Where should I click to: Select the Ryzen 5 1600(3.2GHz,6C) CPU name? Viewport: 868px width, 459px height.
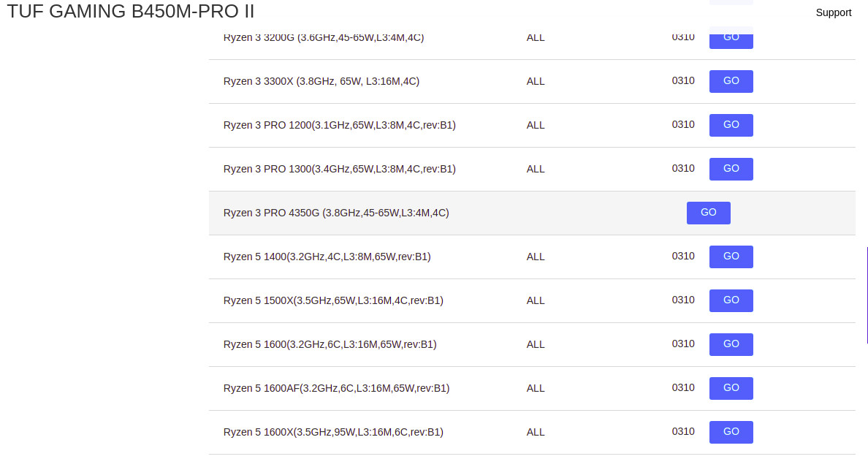tap(330, 344)
